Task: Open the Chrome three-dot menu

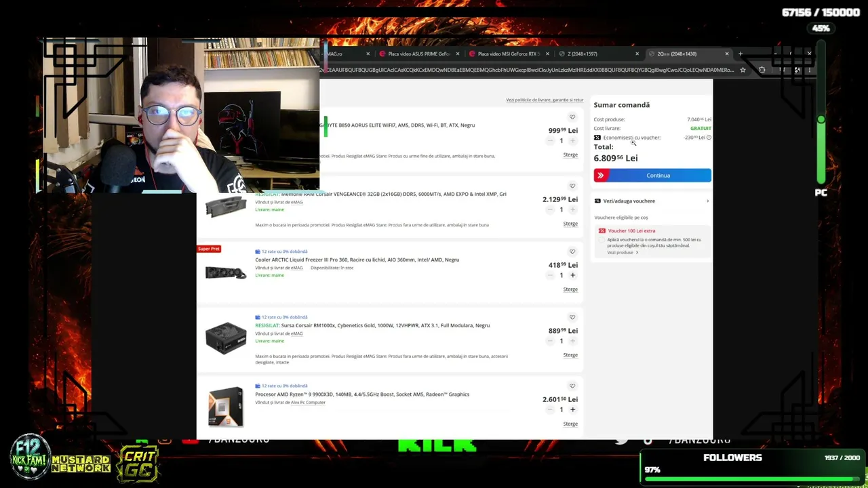Action: (x=809, y=70)
